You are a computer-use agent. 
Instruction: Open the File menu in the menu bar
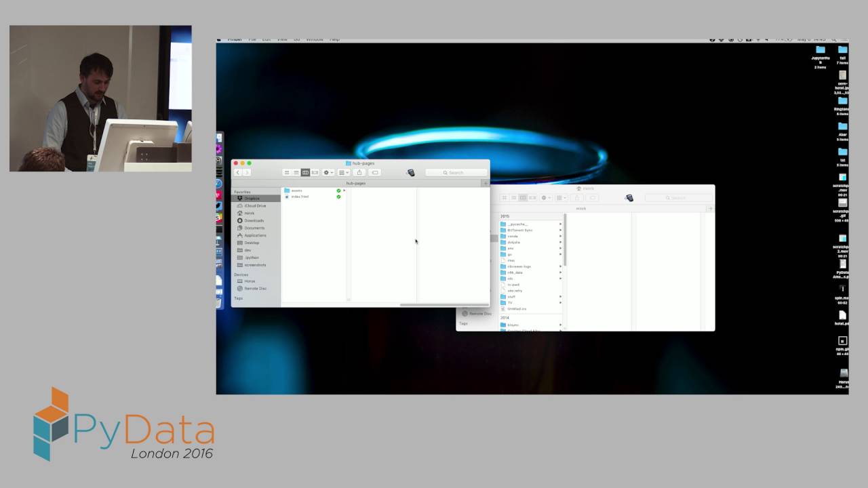click(252, 40)
